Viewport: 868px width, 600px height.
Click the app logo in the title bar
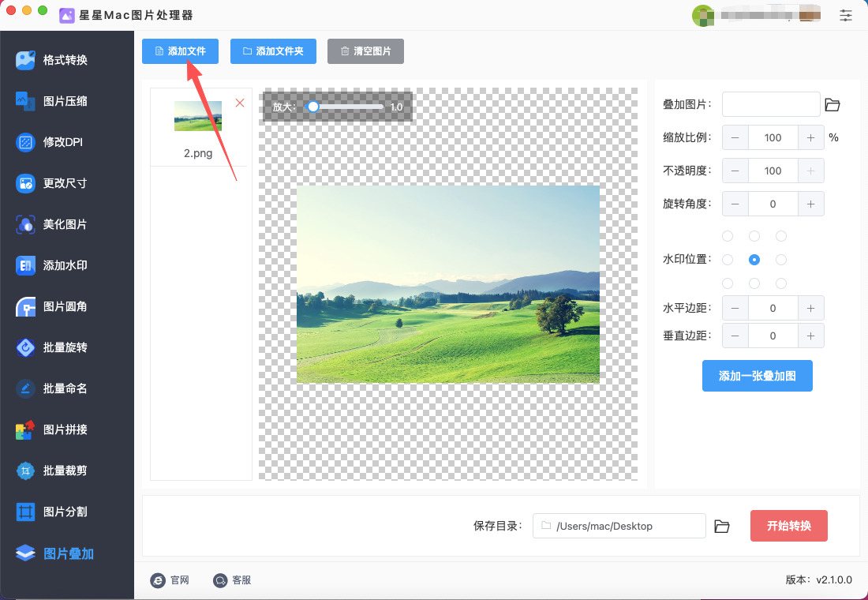(x=66, y=16)
